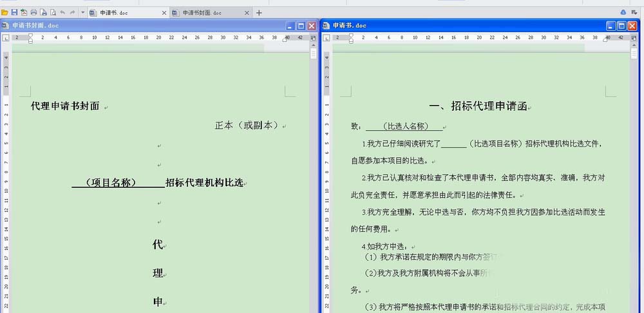Click tab stop selector in 申请书.doc ruler
The height and width of the screenshot is (313, 644).
[327, 38]
